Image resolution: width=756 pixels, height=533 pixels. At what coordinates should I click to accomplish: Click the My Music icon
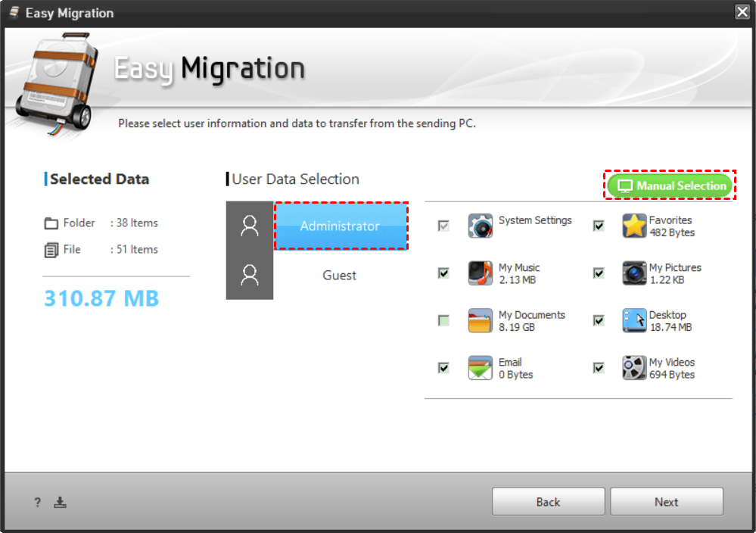click(480, 273)
